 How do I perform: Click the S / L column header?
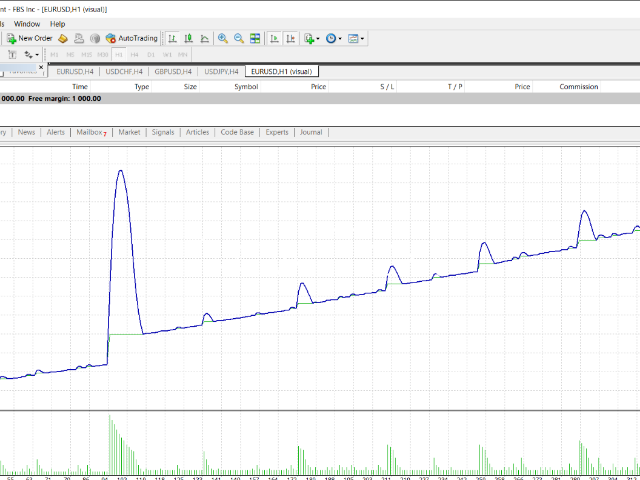click(387, 87)
